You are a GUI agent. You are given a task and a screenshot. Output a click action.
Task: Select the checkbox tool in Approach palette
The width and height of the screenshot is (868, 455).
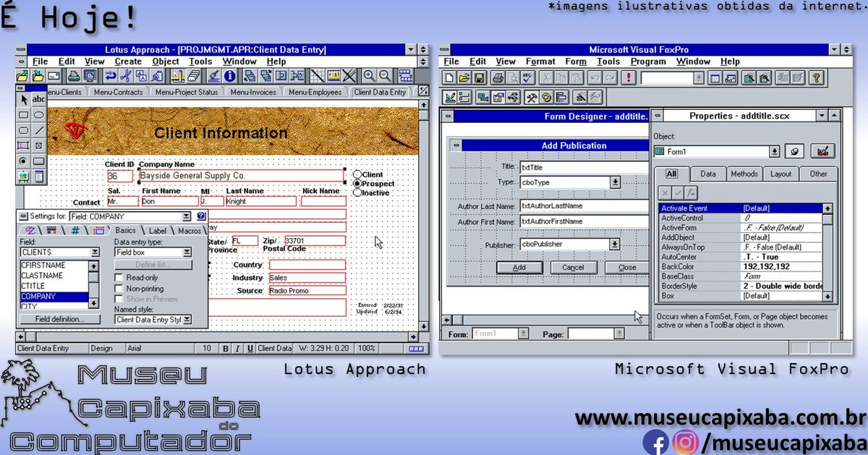point(38,145)
